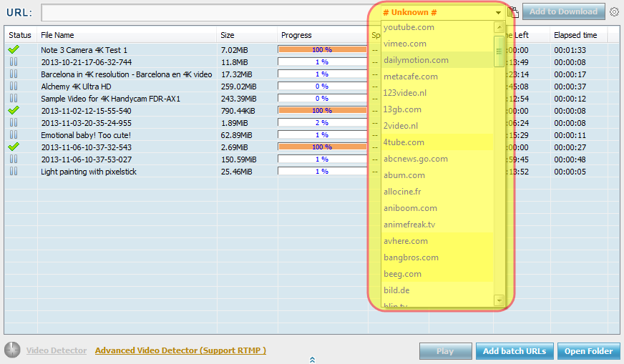Click progress bar of Note 3 Camera 4K Test 1
Viewport: 624px width, 364px height.
(322, 50)
